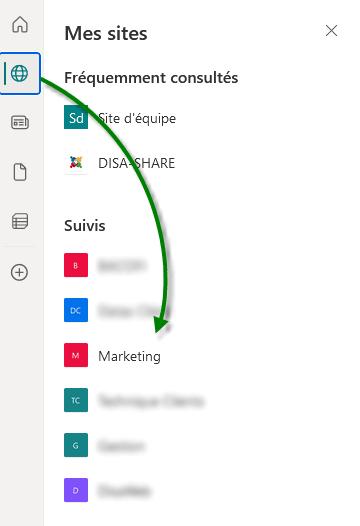Image resolution: width=360 pixels, height=526 pixels.
Task: Close the Mes sites panel
Action: point(331,31)
